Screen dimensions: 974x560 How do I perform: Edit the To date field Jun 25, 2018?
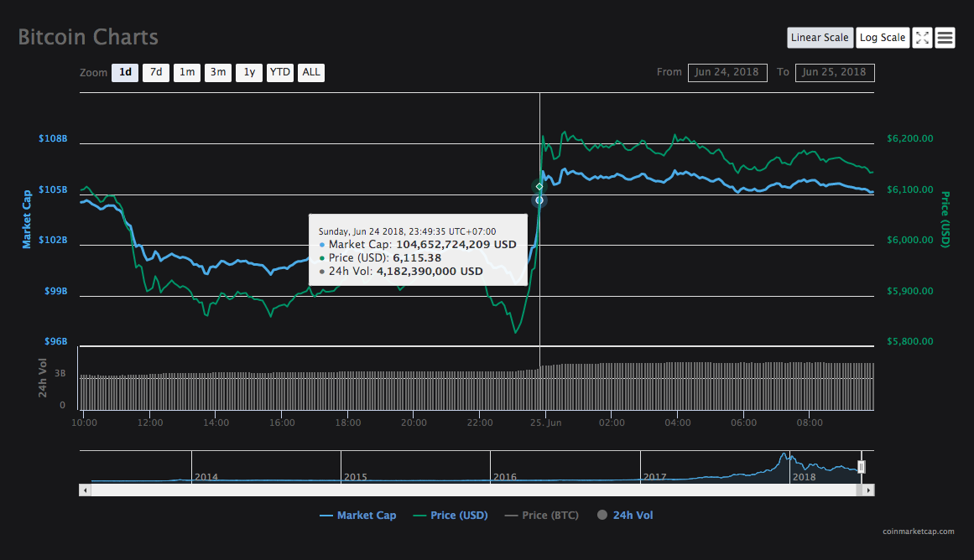pyautogui.click(x=835, y=73)
